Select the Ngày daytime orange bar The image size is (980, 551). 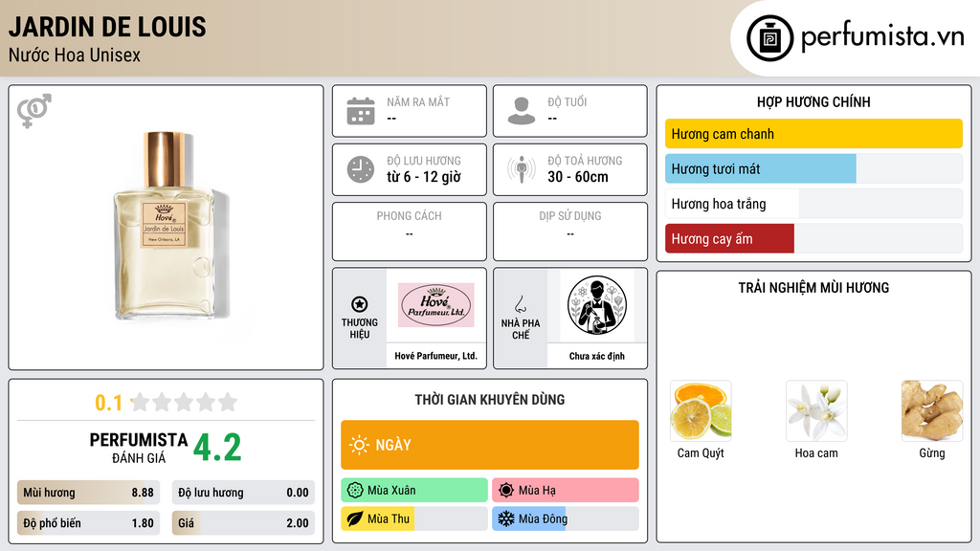click(490, 445)
